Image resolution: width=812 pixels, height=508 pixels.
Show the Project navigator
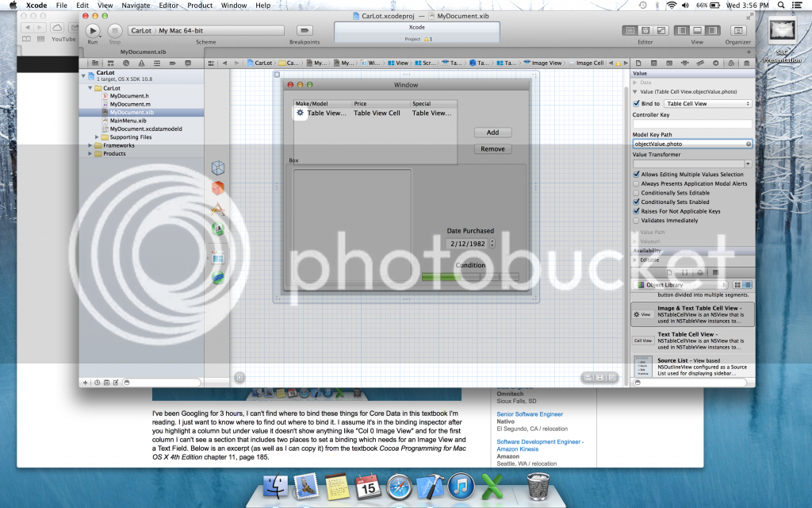[x=95, y=63]
